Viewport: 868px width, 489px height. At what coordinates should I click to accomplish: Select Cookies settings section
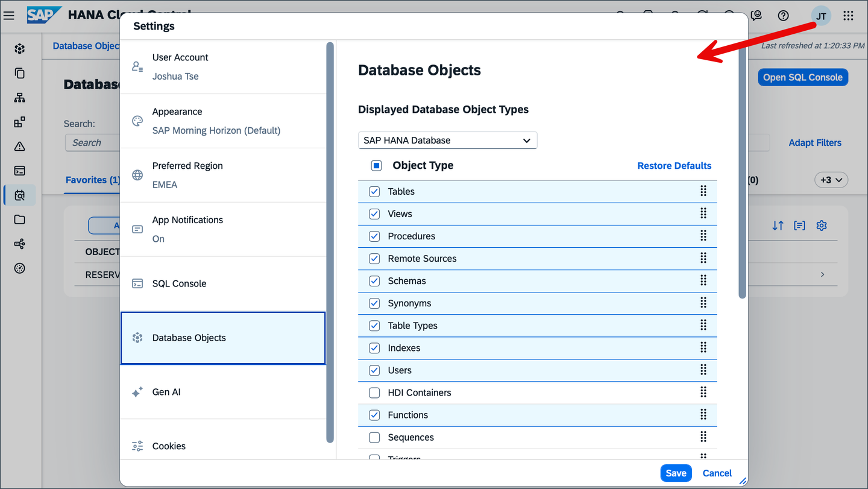pyautogui.click(x=223, y=440)
